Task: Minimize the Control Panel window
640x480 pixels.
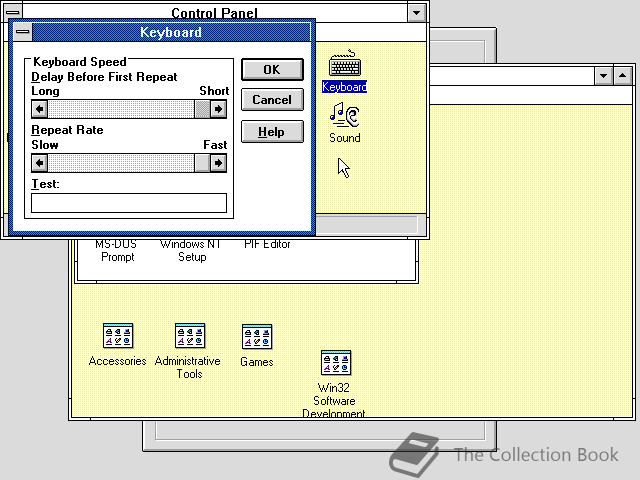Action: [416, 12]
